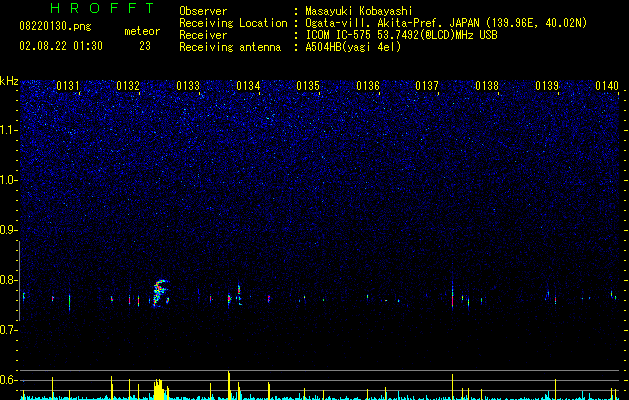Click the meteor label
The image size is (629, 400).
(142, 31)
